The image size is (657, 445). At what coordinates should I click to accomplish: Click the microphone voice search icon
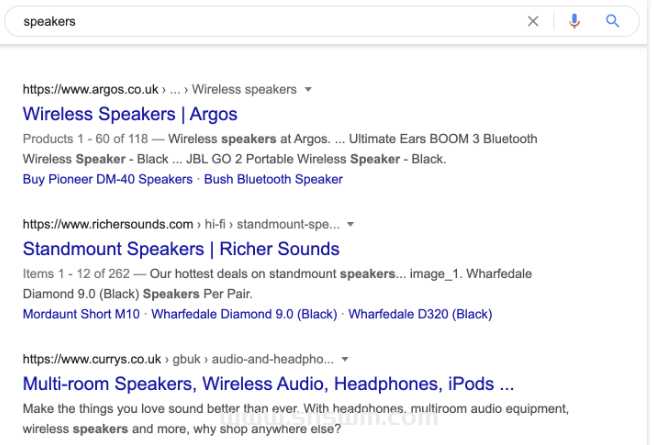[x=574, y=21]
